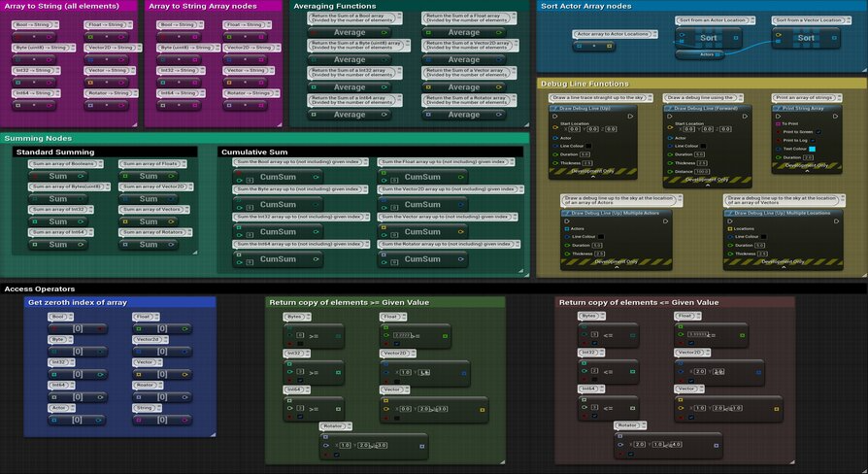868x474 pixels.
Task: Collapse advanced pins on Draw Debug Line (Up)
Action: [593, 177]
